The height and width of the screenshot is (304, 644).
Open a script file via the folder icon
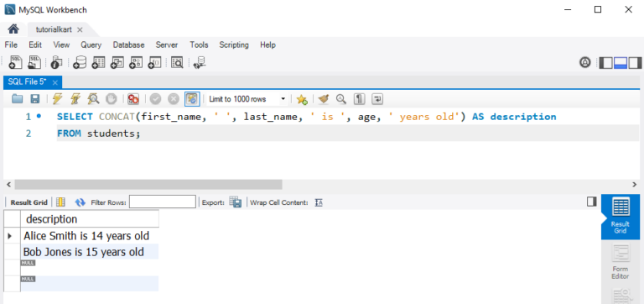18,99
